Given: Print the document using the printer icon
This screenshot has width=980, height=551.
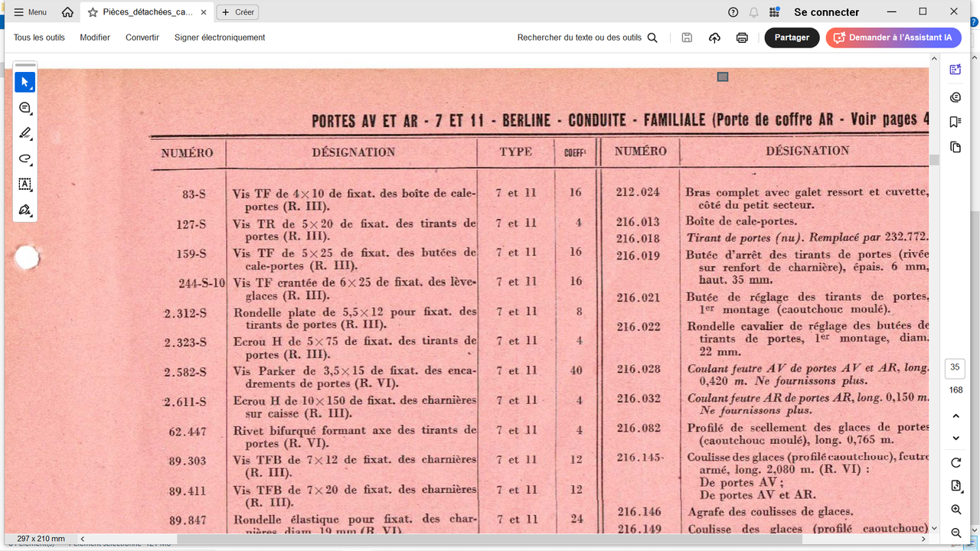Looking at the screenshot, I should tap(742, 37).
